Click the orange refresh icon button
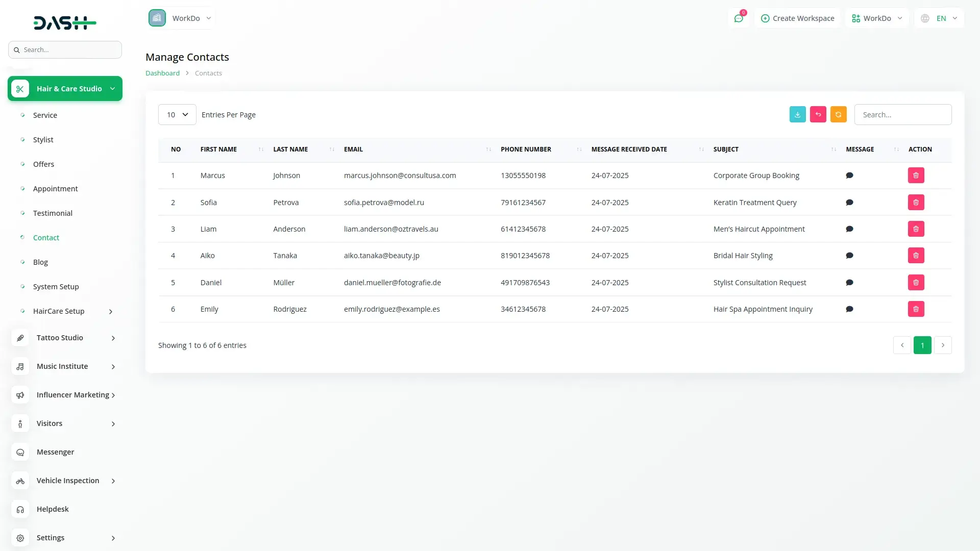The image size is (980, 551). click(x=838, y=114)
